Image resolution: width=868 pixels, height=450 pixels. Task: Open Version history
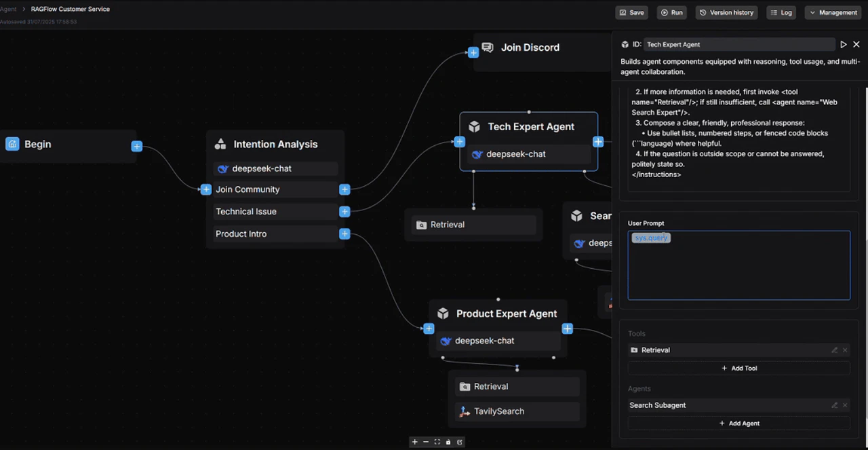(x=728, y=12)
